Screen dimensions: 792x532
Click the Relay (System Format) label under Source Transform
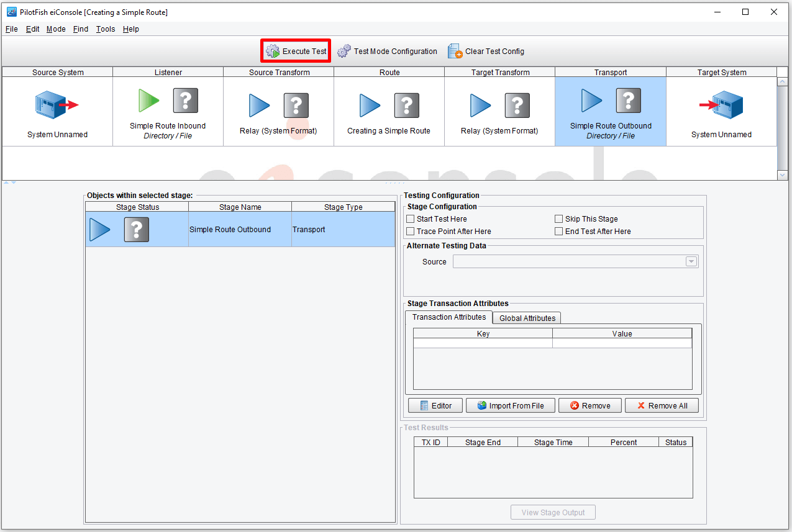pyautogui.click(x=278, y=131)
